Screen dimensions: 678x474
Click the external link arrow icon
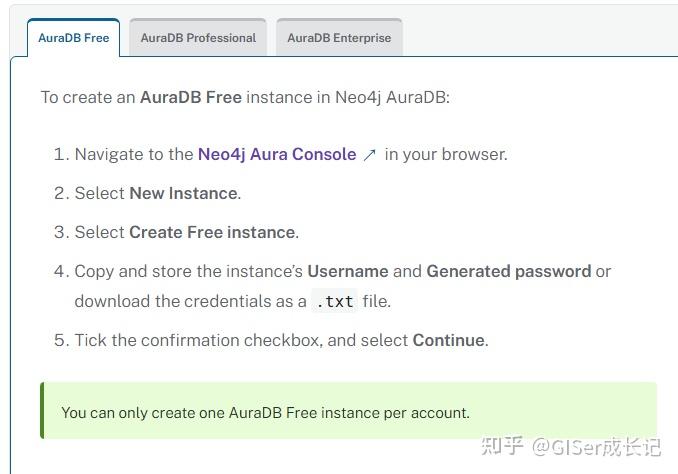pos(370,155)
